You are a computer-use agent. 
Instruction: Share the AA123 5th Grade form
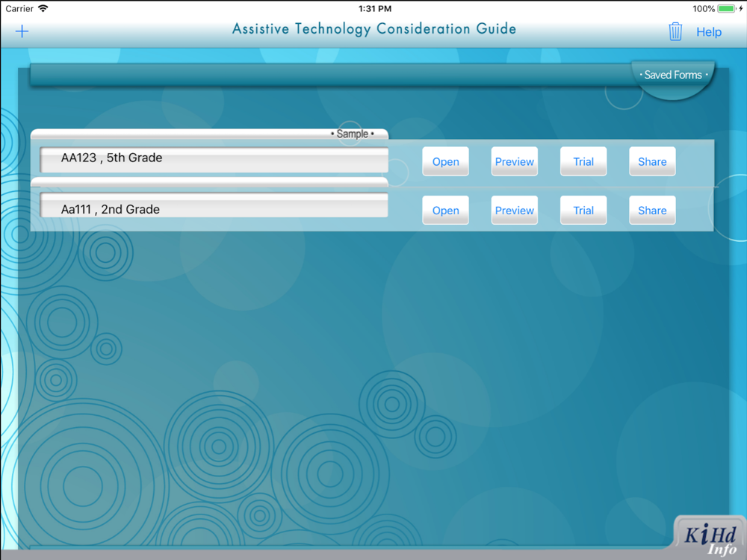pos(652,161)
